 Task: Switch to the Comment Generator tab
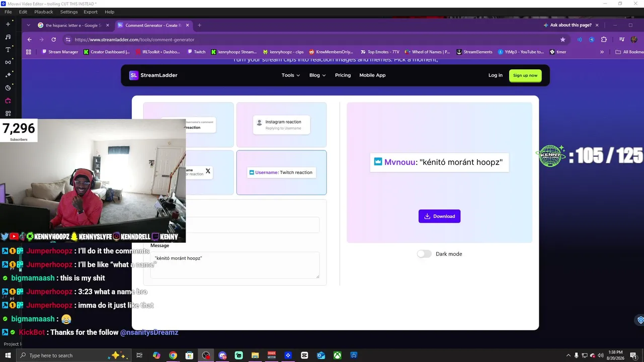click(153, 25)
